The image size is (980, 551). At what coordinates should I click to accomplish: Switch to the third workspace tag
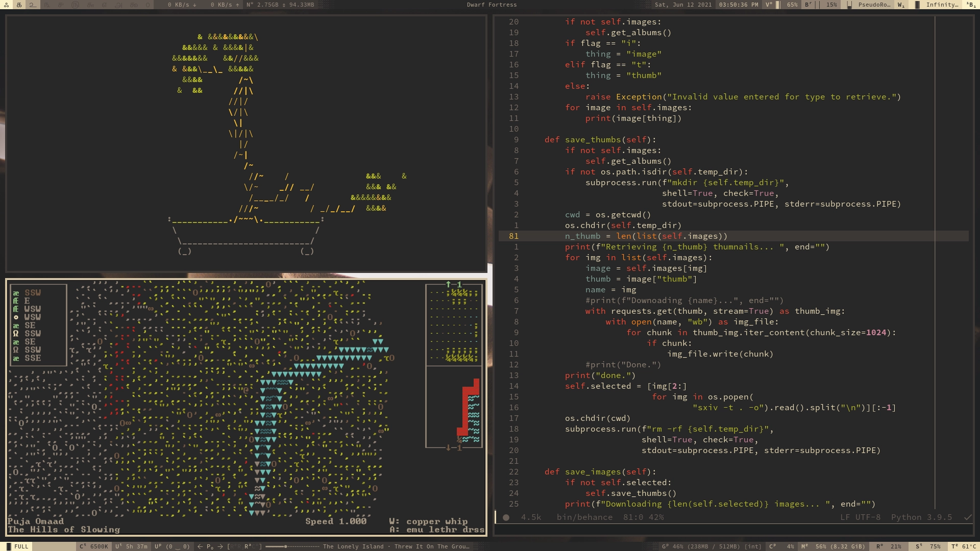click(x=32, y=5)
